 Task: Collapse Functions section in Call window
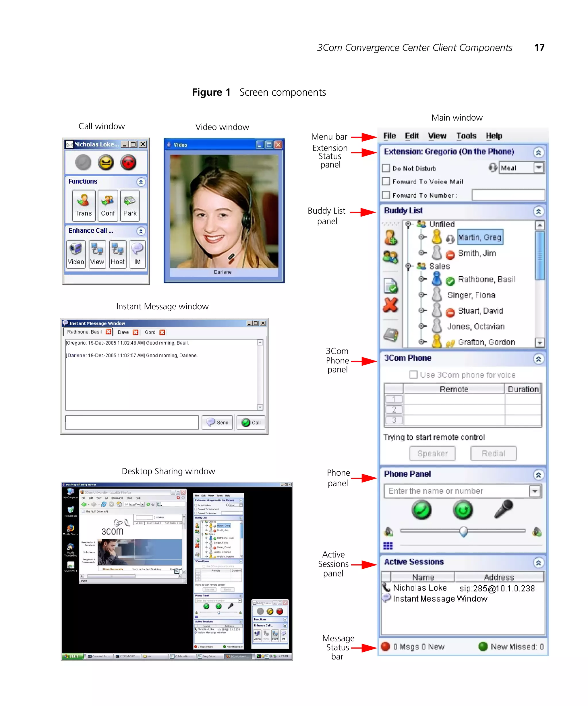(x=141, y=182)
